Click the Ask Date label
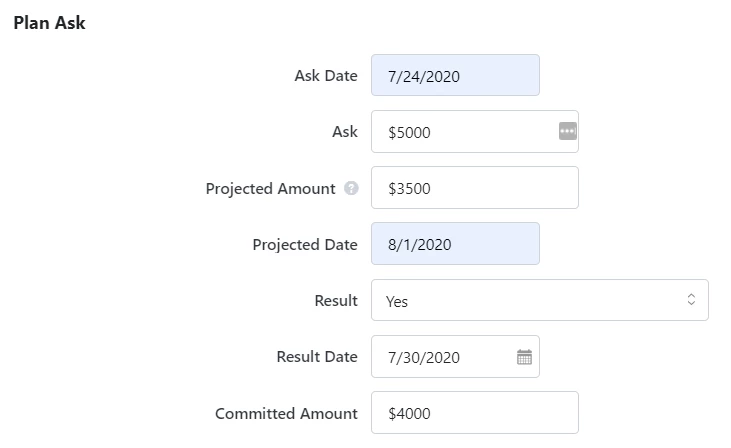731x448 pixels. [326, 76]
